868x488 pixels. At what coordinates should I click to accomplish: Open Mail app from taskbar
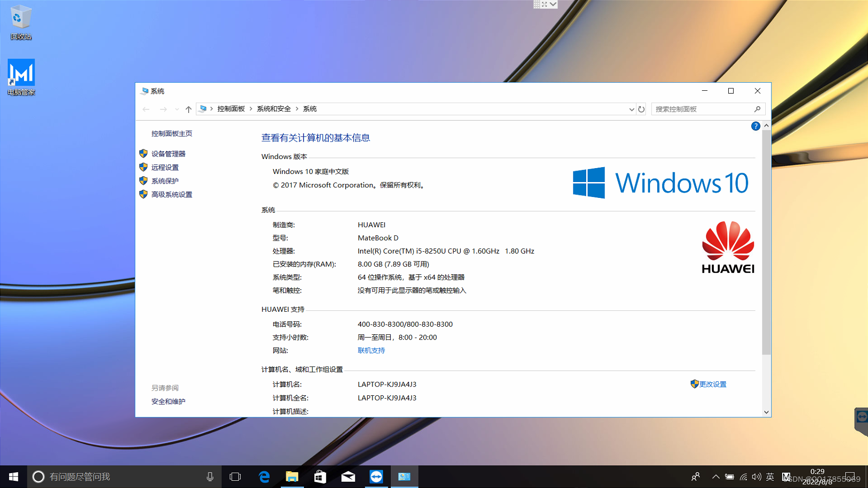pos(348,476)
